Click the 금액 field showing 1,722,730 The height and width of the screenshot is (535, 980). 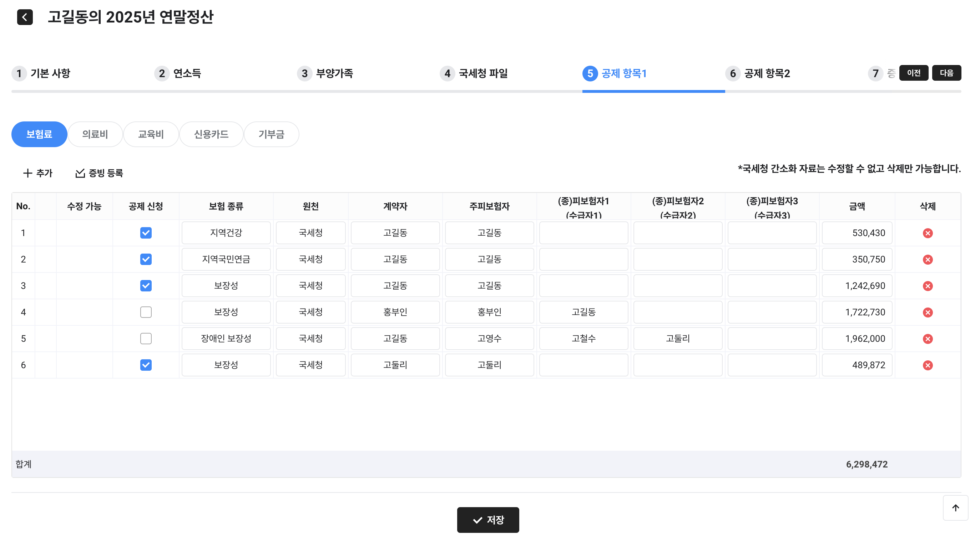[857, 312]
